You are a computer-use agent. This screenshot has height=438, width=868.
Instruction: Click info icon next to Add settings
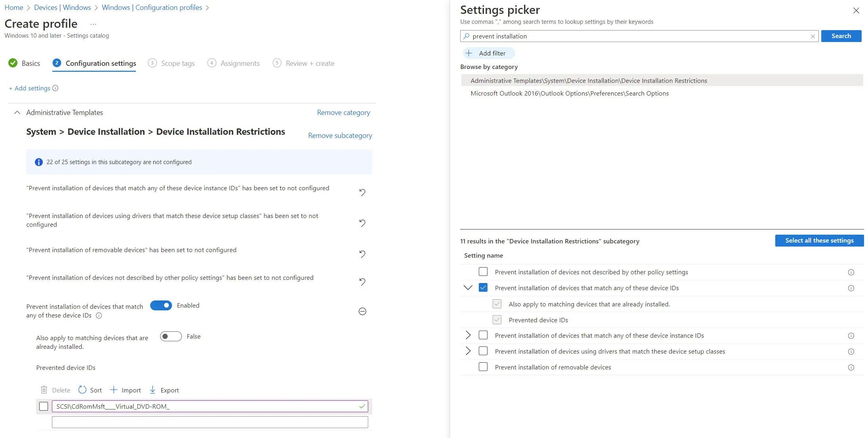55,88
